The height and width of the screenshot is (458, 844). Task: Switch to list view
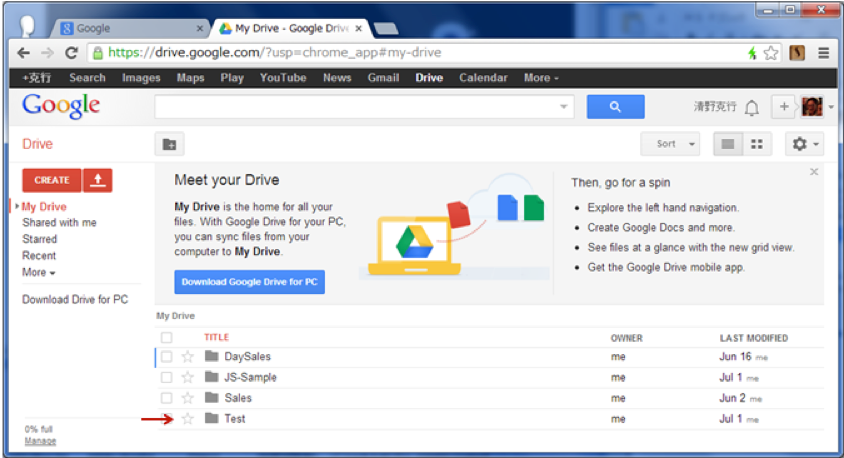728,144
